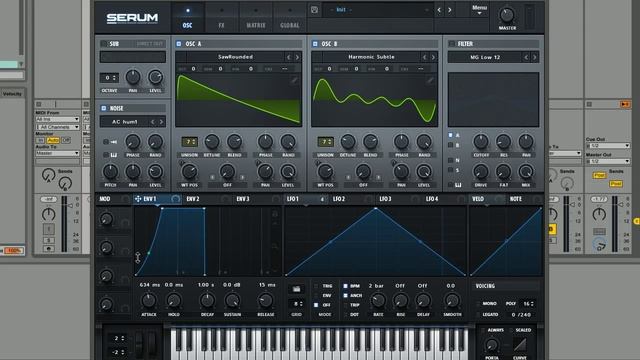Toggle OSC B on/off
This screenshot has height=360, width=640.
(x=315, y=44)
